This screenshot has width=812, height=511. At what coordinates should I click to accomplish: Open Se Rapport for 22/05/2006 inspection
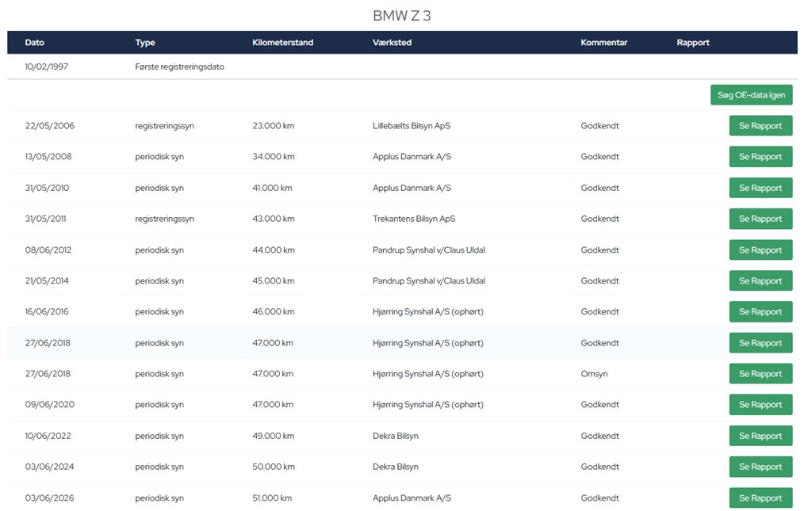tap(760, 126)
